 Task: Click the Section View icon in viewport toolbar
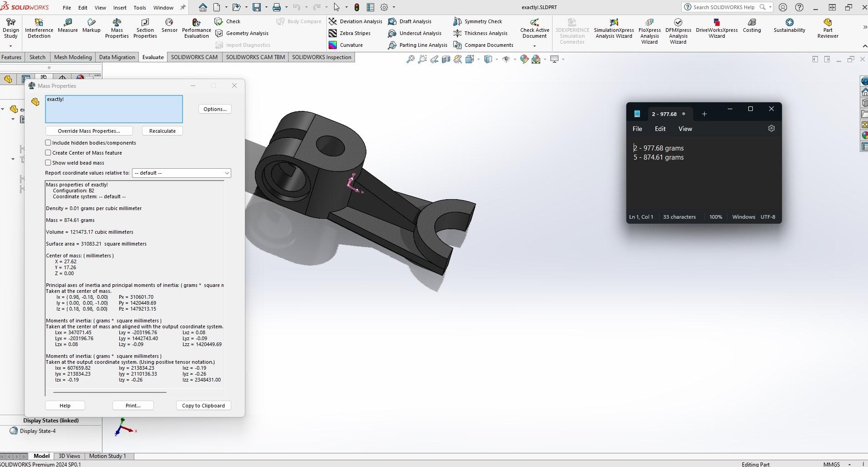click(446, 59)
